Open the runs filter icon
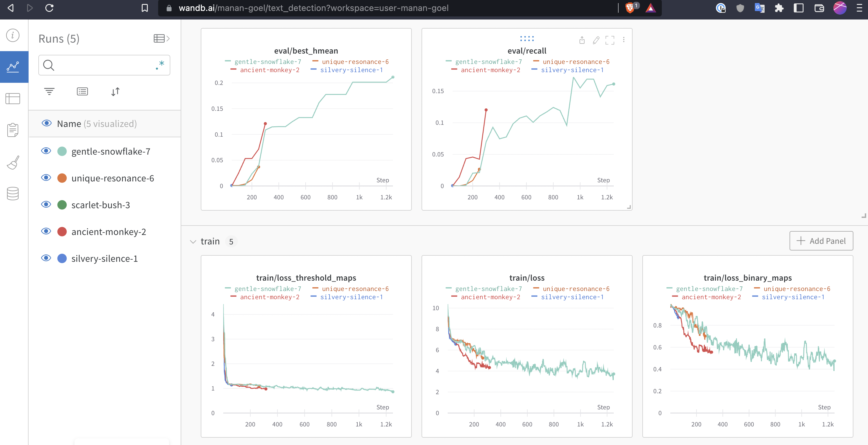The image size is (868, 445). (49, 91)
